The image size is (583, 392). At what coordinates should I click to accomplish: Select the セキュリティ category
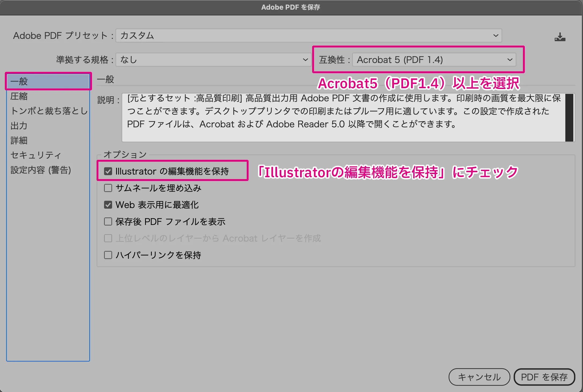[48, 155]
